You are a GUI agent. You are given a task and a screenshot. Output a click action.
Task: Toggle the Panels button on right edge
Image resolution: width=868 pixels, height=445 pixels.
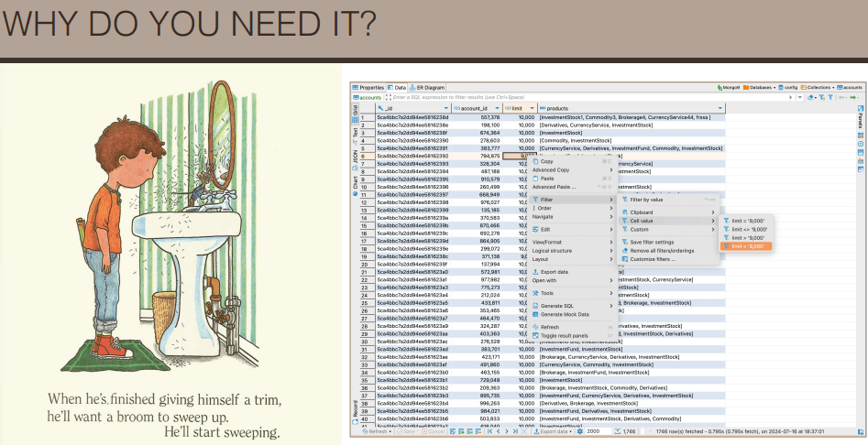861,117
